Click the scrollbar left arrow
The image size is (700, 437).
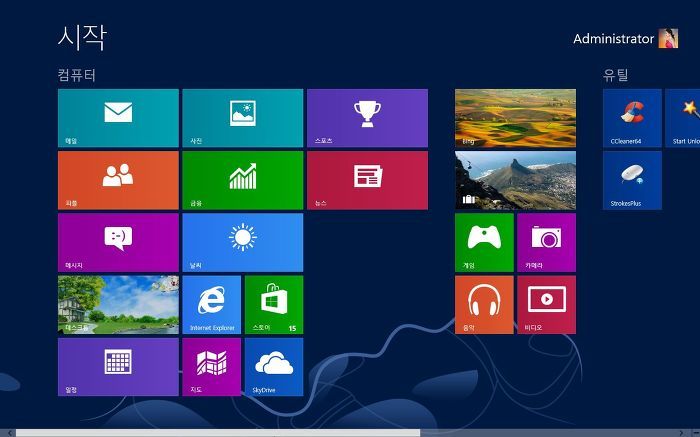click(x=9, y=433)
